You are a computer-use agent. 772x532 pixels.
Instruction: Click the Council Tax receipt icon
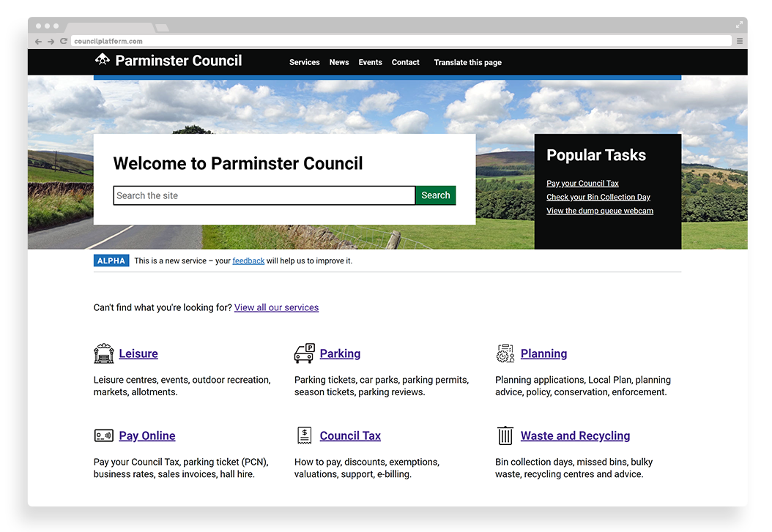304,435
